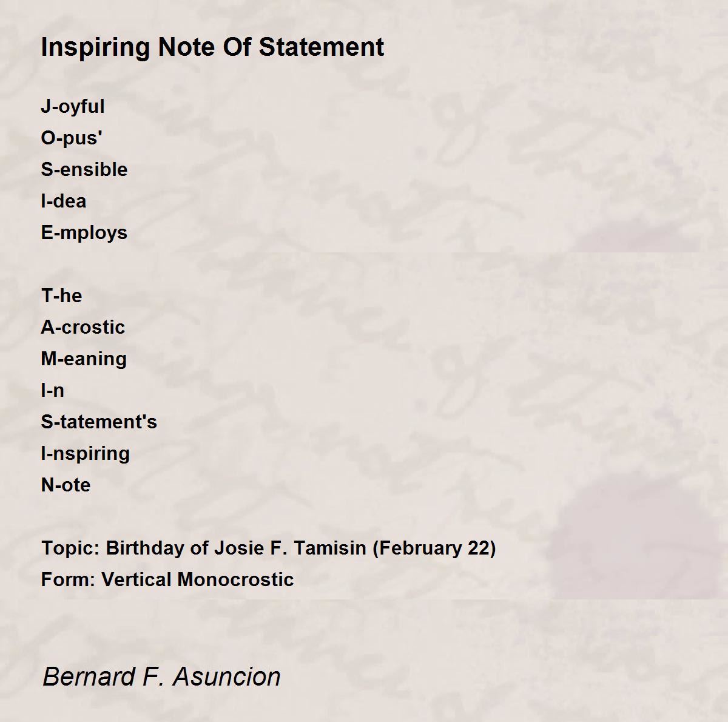The image size is (728, 722).
Task: Select the line "E-mploys"
Action: [x=84, y=233]
